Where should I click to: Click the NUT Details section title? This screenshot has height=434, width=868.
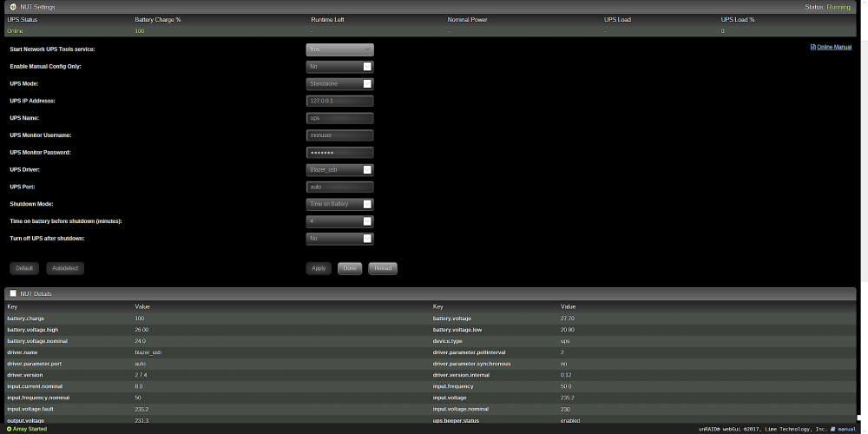coord(36,293)
